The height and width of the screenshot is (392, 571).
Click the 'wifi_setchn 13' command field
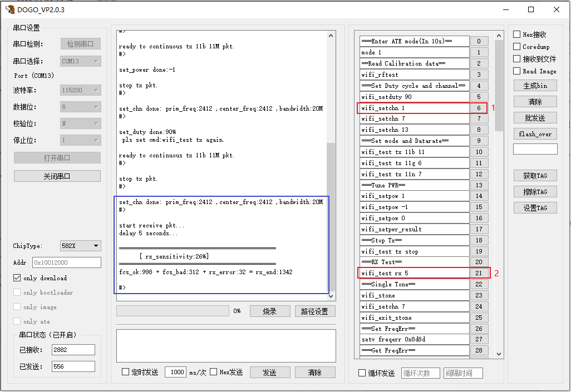click(x=415, y=130)
